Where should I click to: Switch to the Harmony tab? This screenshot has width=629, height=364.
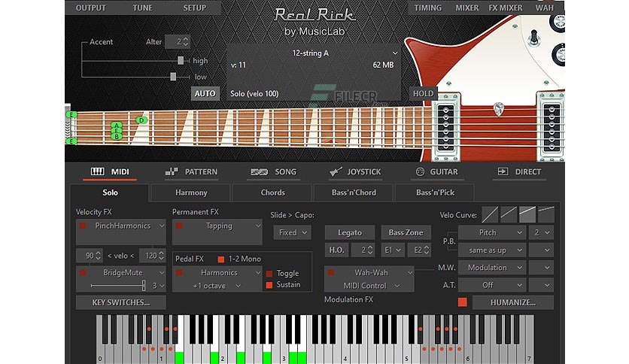pos(191,193)
